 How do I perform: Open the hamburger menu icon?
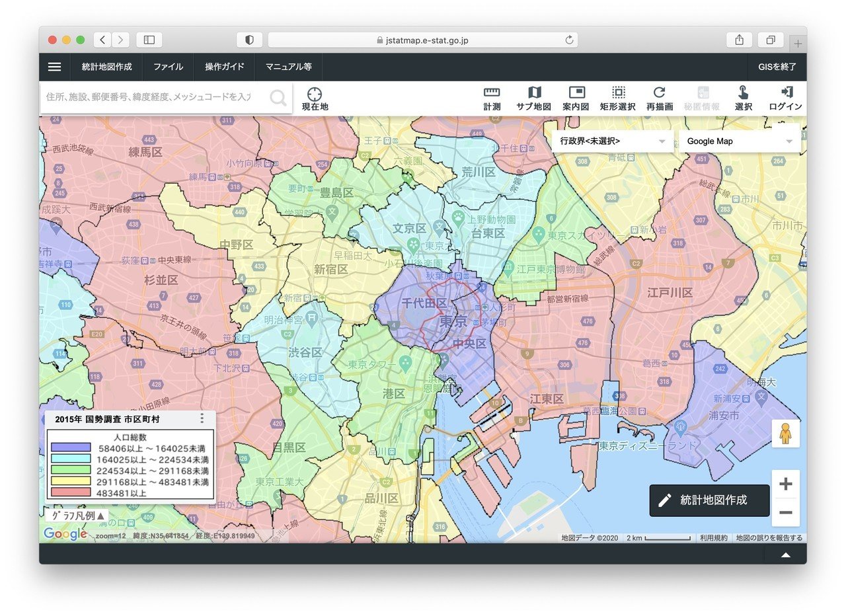(55, 67)
